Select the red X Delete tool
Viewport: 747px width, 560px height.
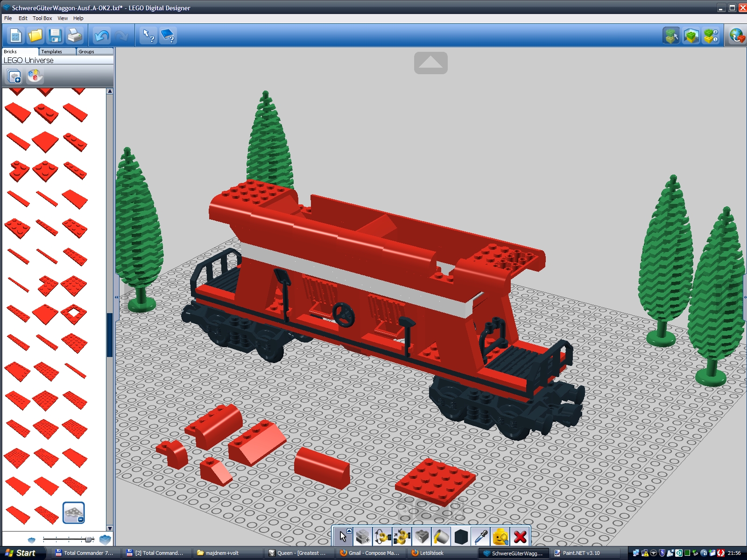click(x=520, y=537)
